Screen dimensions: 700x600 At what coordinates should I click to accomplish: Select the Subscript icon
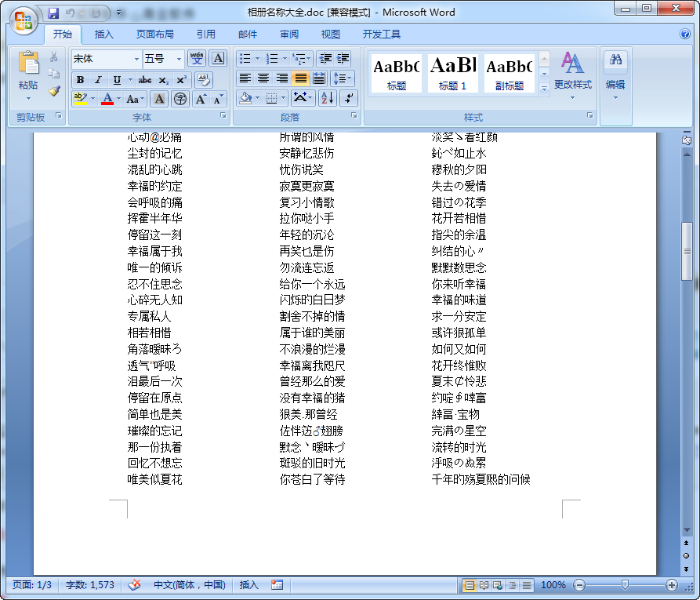click(163, 79)
